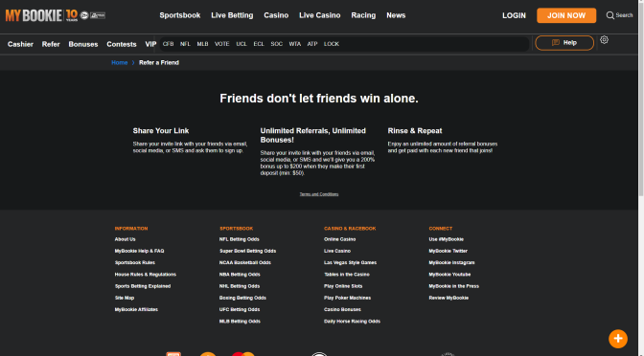This screenshot has width=644, height=356.
Task: Open the Casino Bonuses link
Action: tap(342, 310)
